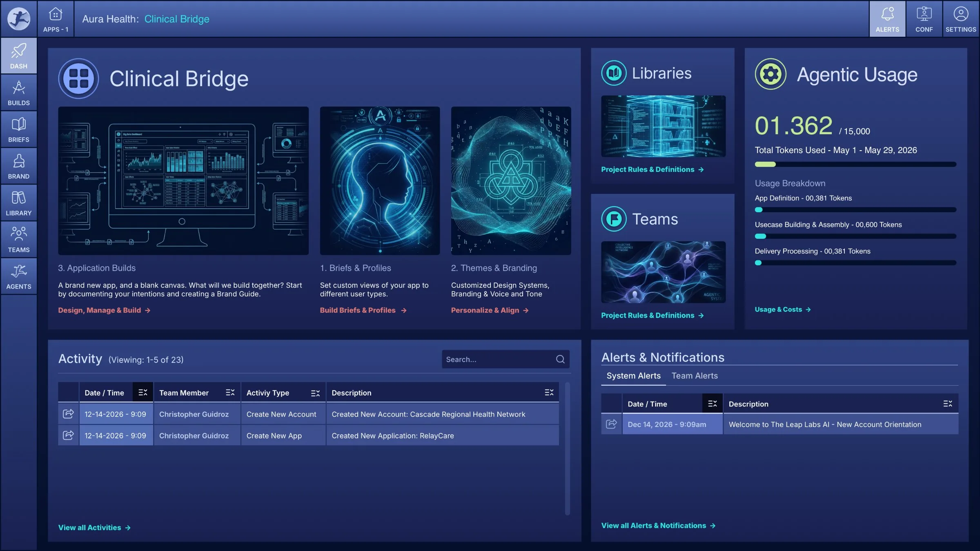Screen dimensions: 980x551
Task: Open alerts Description column filter menu
Action: [948, 404]
